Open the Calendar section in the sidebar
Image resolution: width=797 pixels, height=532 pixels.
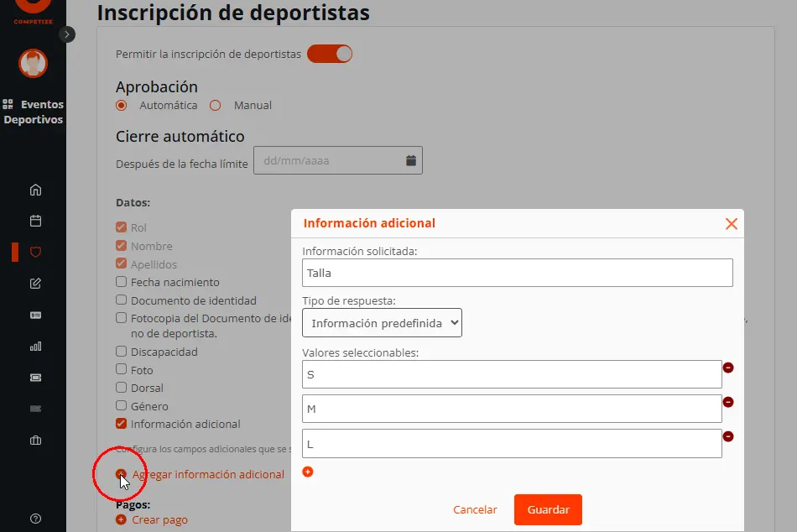[34, 221]
